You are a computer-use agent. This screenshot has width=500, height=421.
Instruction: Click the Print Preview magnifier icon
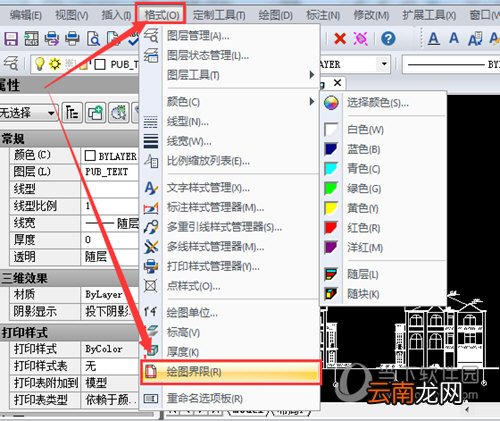(94, 39)
